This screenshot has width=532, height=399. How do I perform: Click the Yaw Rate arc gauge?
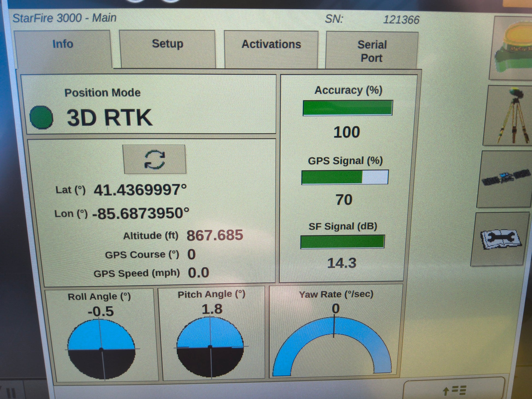point(332,346)
